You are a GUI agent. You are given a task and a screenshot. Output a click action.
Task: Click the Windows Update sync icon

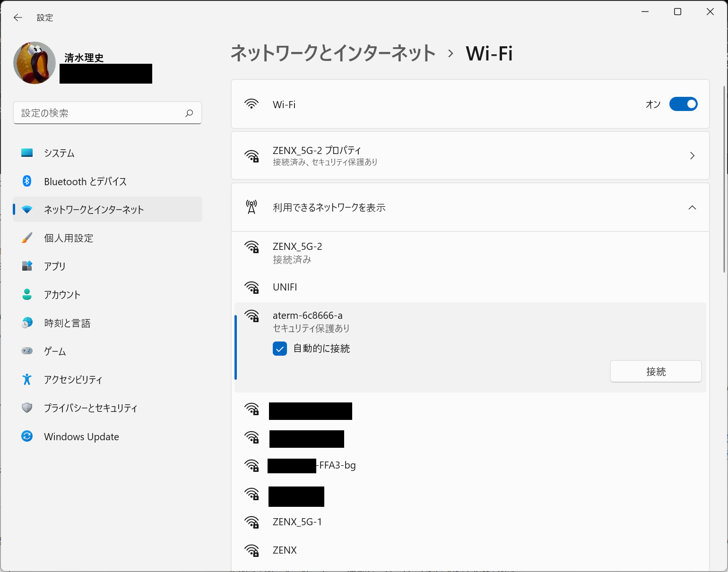[27, 436]
